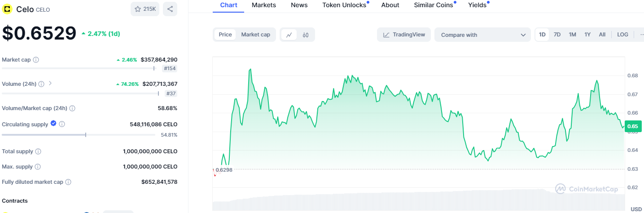Click the Circulating supply info icon

pos(62,124)
